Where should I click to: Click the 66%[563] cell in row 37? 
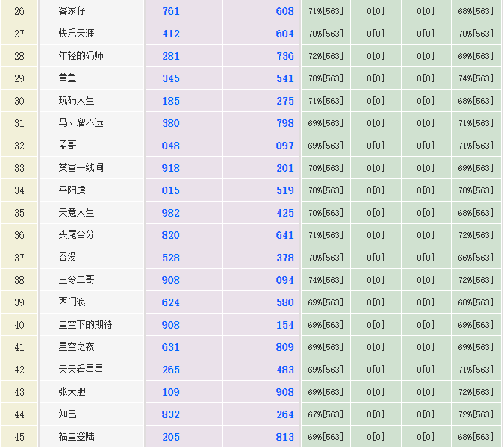[x=476, y=258]
